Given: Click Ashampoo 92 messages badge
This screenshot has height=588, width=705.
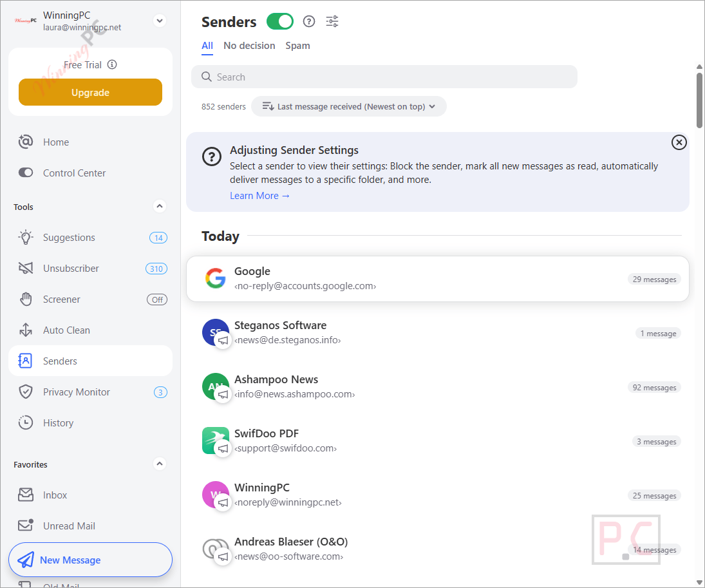Looking at the screenshot, I should [654, 387].
